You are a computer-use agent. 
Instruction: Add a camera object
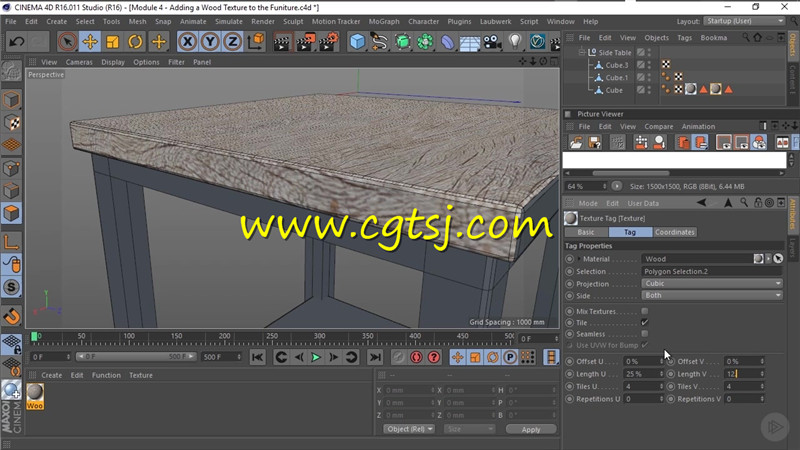pos(492,42)
